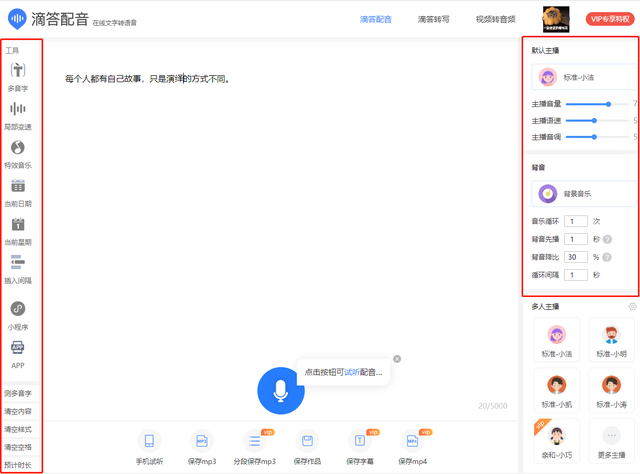This screenshot has height=474, width=640.
Task: Click the 保存作品 save icon
Action: click(307, 441)
